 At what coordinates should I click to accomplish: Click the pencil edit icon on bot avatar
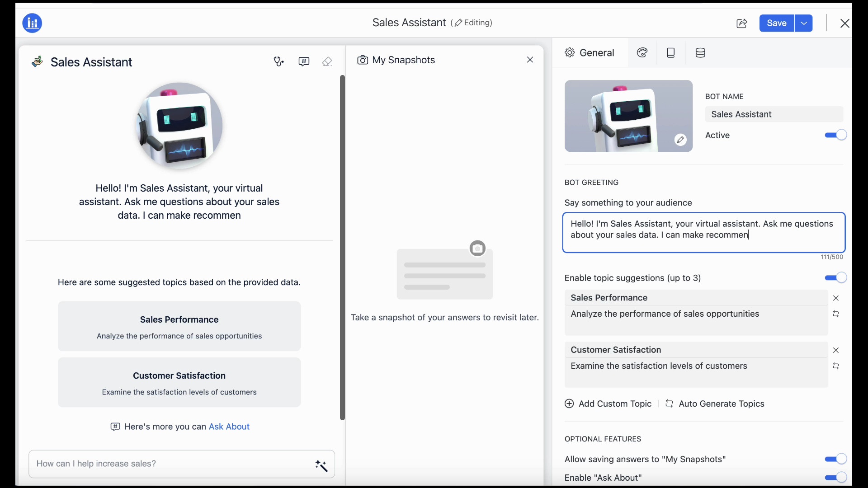(681, 140)
